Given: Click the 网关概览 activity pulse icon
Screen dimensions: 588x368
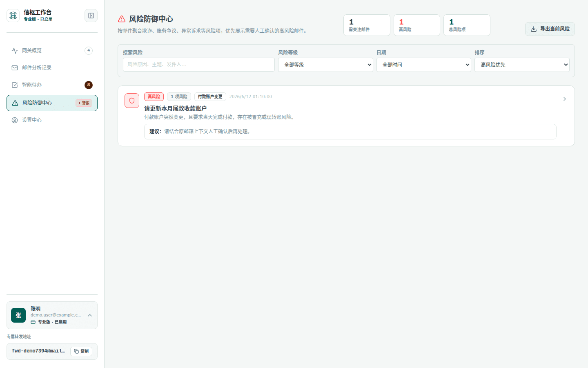Looking at the screenshot, I should (x=15, y=51).
